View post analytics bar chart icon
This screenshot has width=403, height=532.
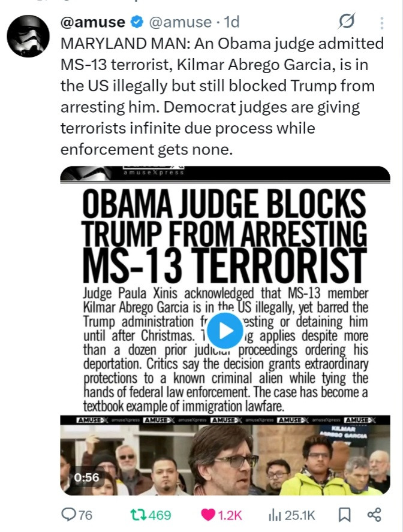[x=275, y=515]
